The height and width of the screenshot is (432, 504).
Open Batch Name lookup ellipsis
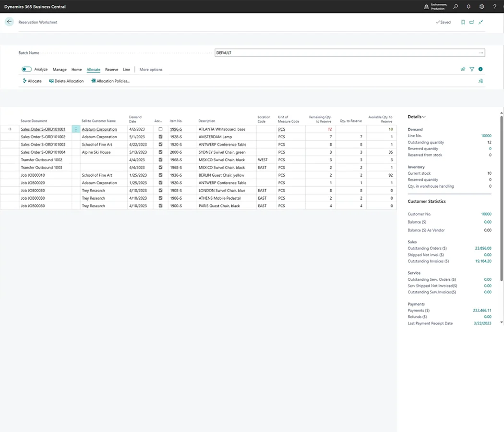click(481, 53)
